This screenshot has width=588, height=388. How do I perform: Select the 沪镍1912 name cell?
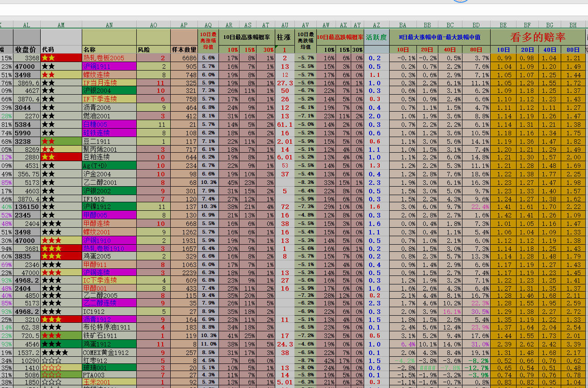coord(109,207)
